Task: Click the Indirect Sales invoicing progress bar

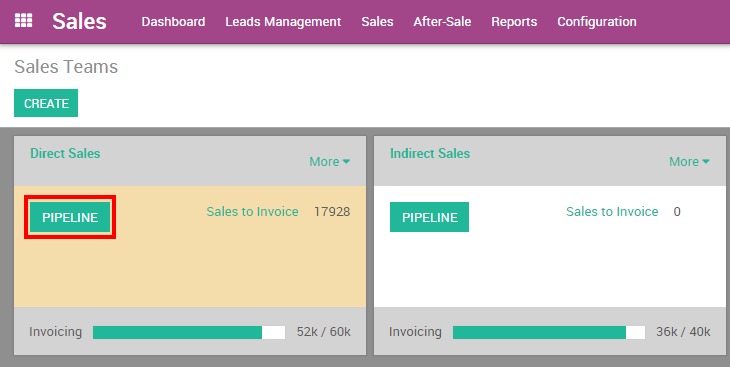Action: click(549, 332)
